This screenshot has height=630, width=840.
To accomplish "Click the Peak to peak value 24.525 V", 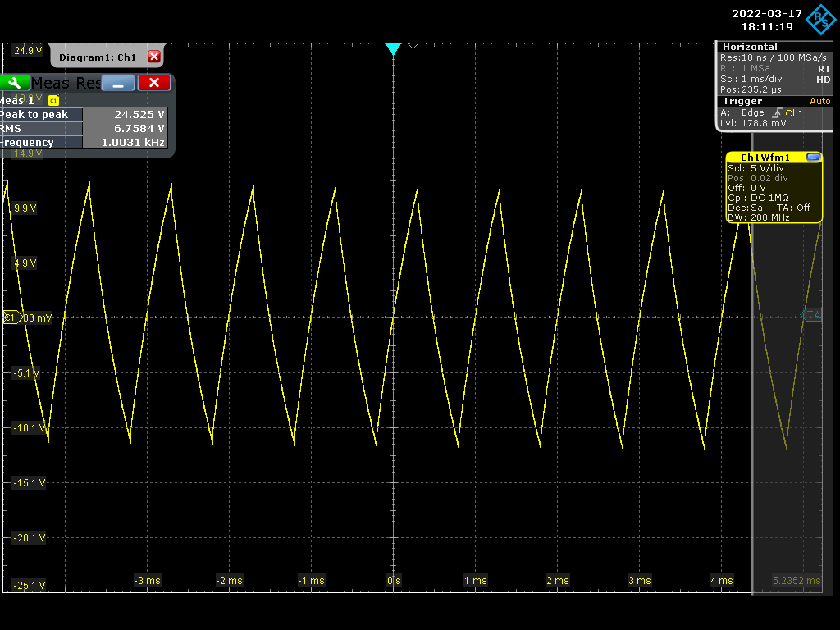I will tap(125, 114).
